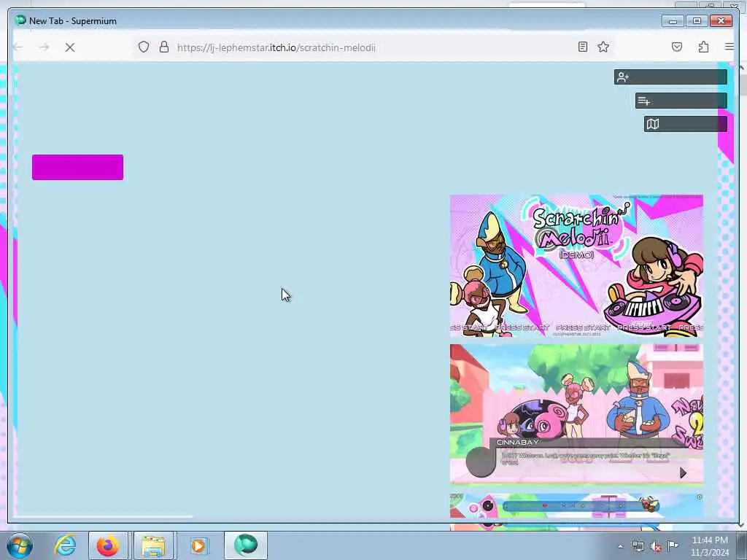Open the Action Center flag icon
Screen dimensions: 747x560
(673, 545)
